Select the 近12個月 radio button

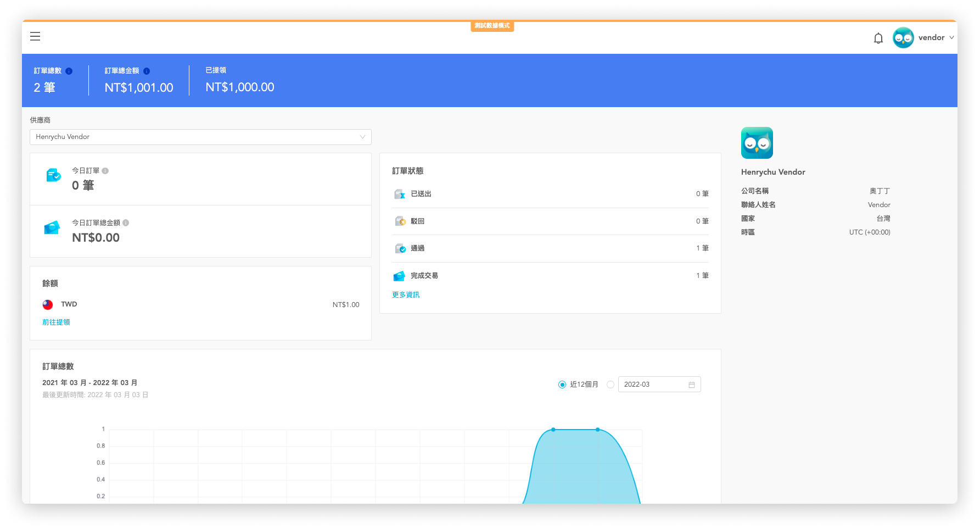tap(562, 385)
